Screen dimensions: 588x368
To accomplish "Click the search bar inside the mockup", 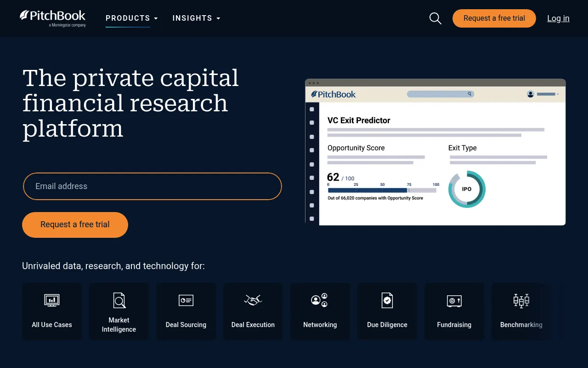I will (441, 94).
